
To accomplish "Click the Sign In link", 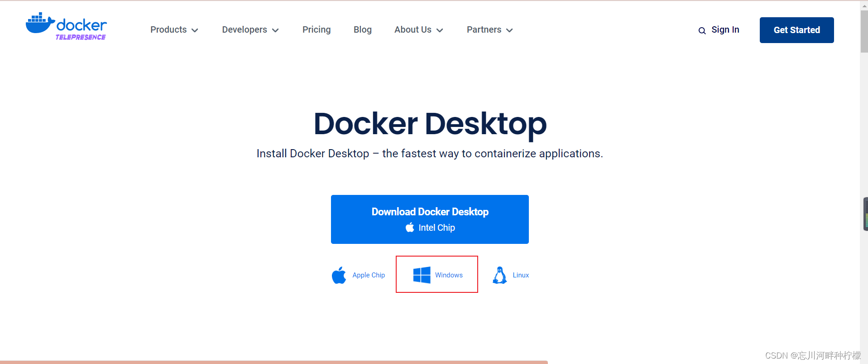I will (x=725, y=30).
